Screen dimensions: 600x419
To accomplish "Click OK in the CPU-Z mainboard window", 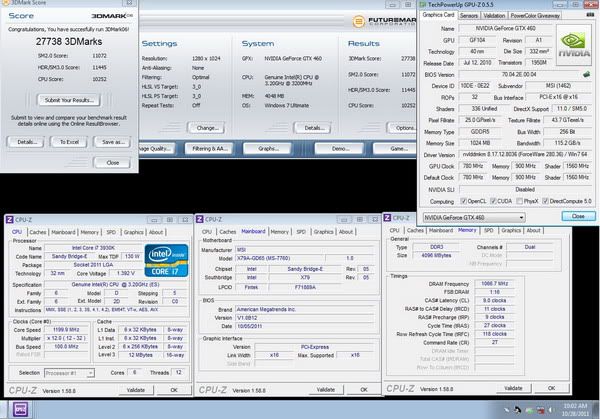I will (364, 390).
